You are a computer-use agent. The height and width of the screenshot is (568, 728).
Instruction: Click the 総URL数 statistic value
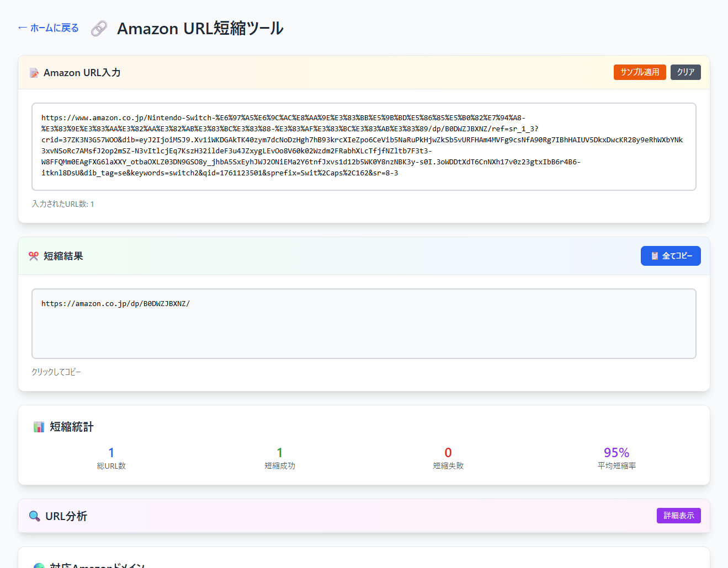111,453
